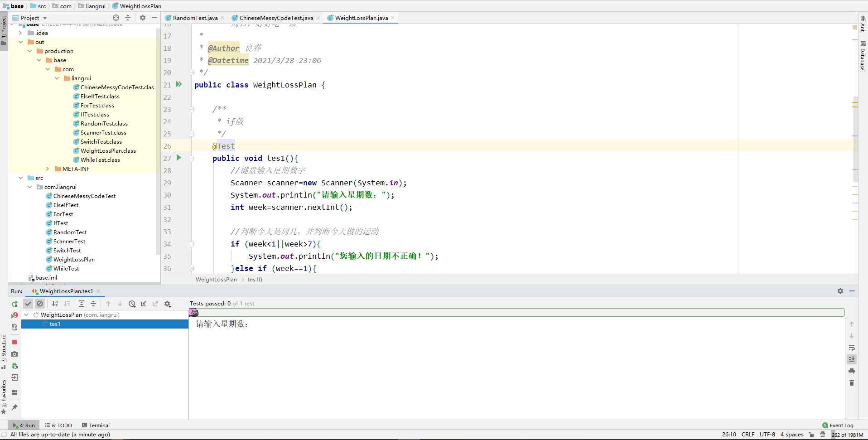This screenshot has width=868, height=440.
Task: Select the 4: Run bottom tab
Action: pyautogui.click(x=24, y=425)
